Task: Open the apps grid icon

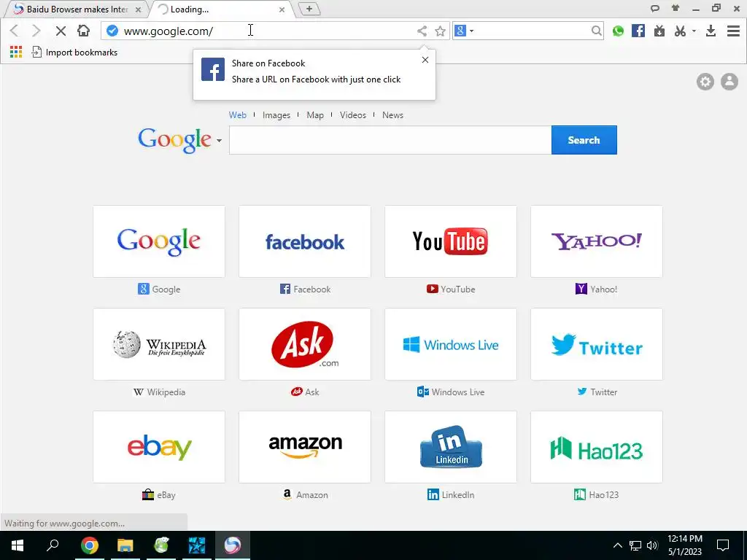Action: pyautogui.click(x=16, y=52)
